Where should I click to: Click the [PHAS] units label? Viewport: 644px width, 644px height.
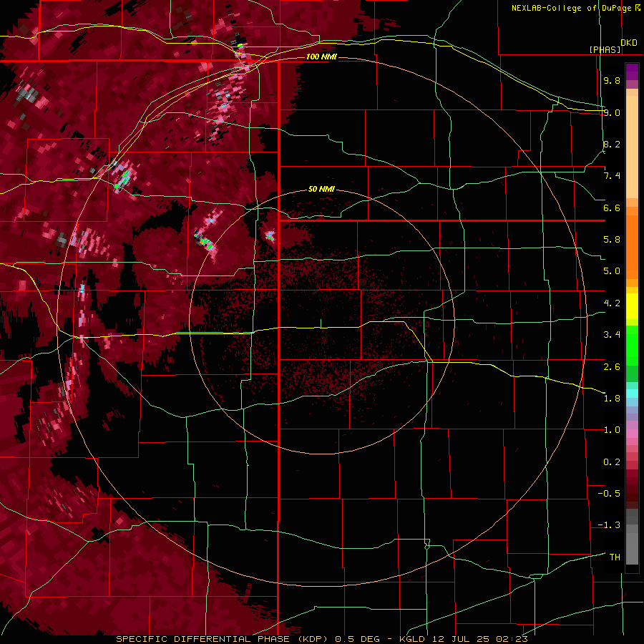(x=605, y=49)
